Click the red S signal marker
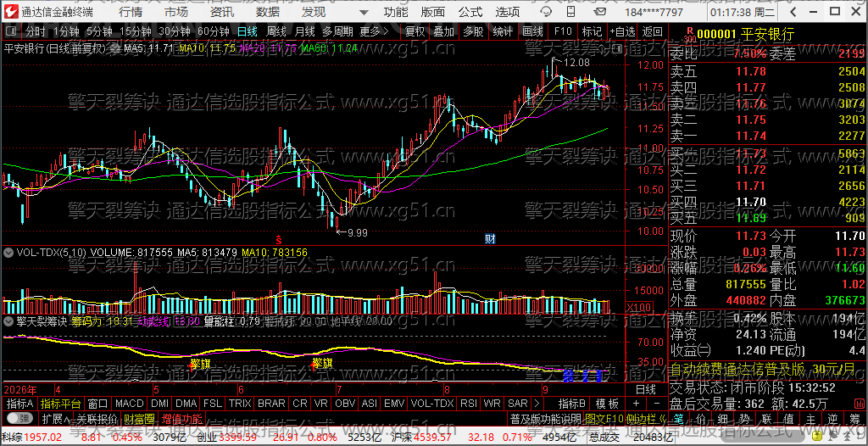868x446 pixels. (x=279, y=240)
